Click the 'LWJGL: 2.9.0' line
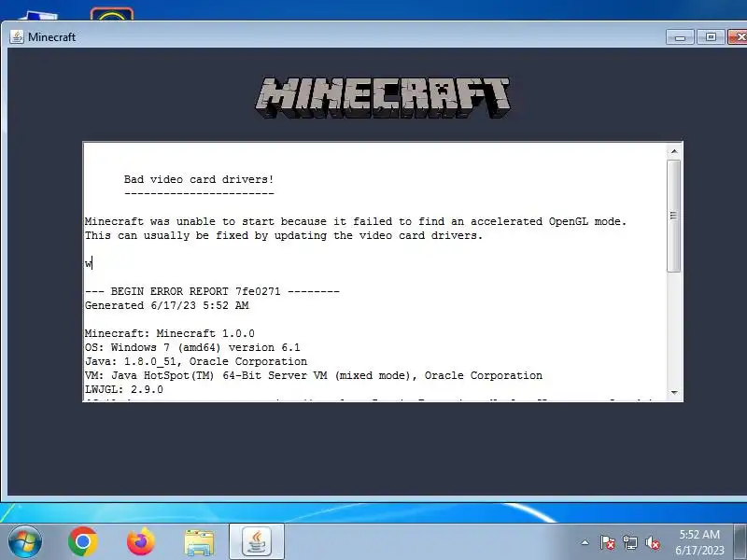747x560 pixels. (x=124, y=389)
